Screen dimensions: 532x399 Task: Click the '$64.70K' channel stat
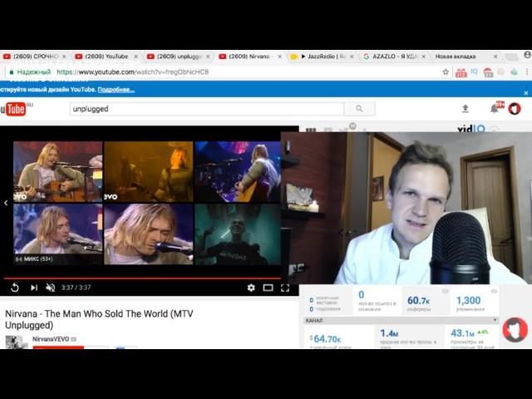click(x=325, y=338)
